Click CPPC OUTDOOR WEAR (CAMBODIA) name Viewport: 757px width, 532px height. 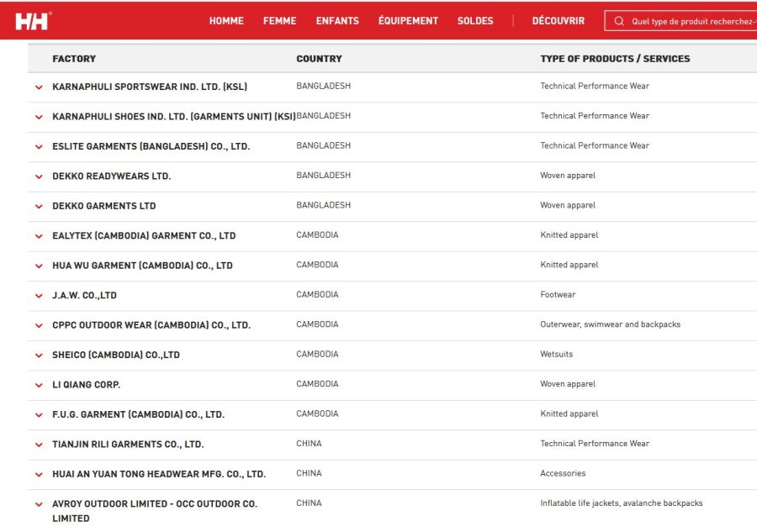coord(151,325)
